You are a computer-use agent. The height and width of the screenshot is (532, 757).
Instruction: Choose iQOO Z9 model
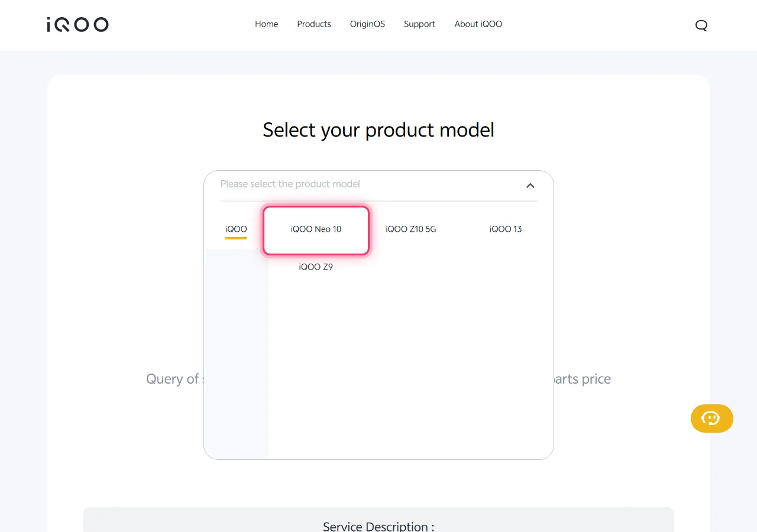[316, 267]
